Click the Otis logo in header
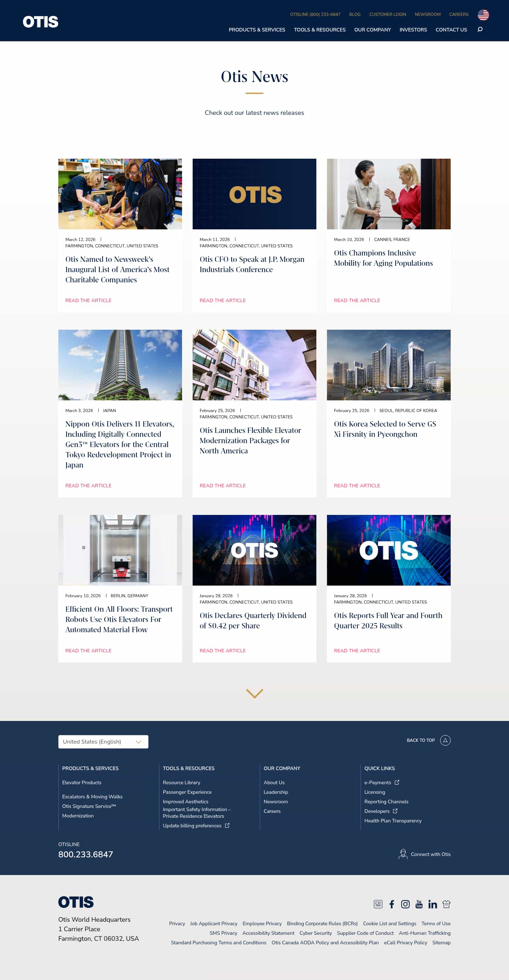This screenshot has height=980, width=509. click(40, 22)
